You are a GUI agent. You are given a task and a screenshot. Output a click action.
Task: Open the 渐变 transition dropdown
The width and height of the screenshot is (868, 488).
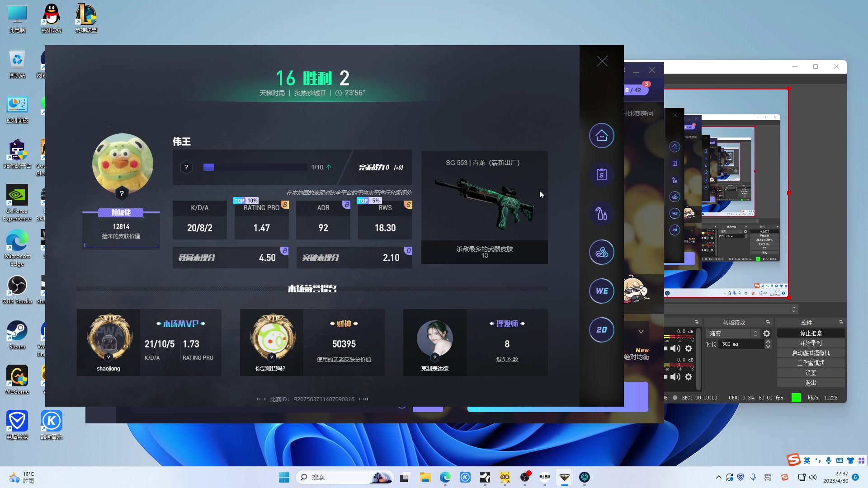coord(732,333)
